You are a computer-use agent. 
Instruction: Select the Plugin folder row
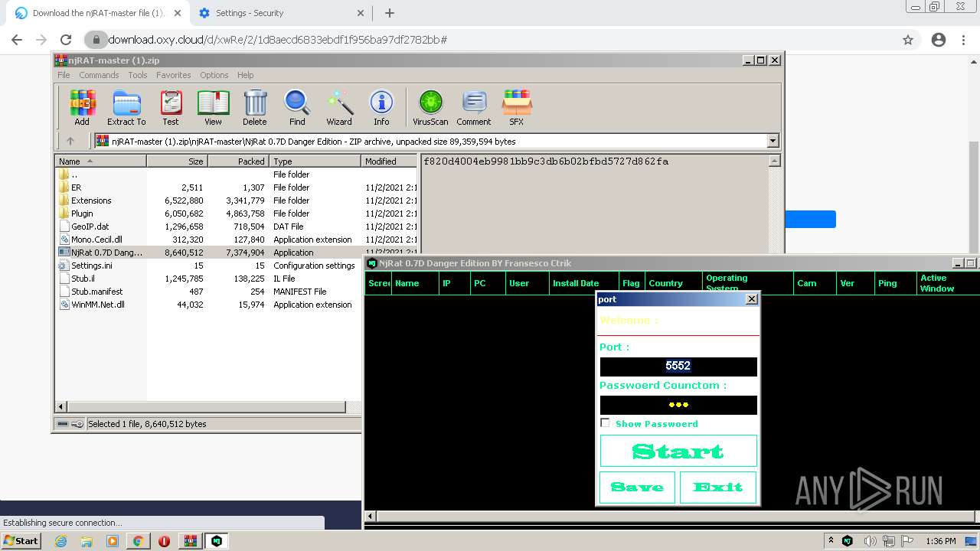pyautogui.click(x=237, y=214)
